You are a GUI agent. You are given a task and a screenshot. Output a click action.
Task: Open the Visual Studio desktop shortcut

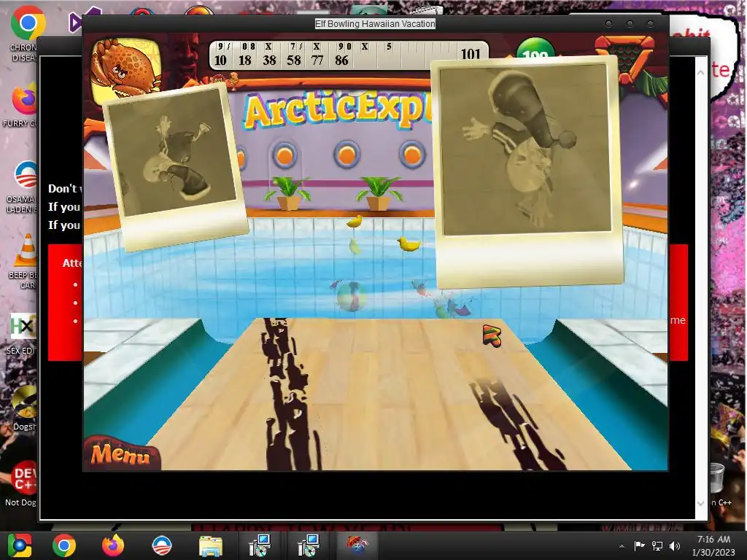point(85,20)
